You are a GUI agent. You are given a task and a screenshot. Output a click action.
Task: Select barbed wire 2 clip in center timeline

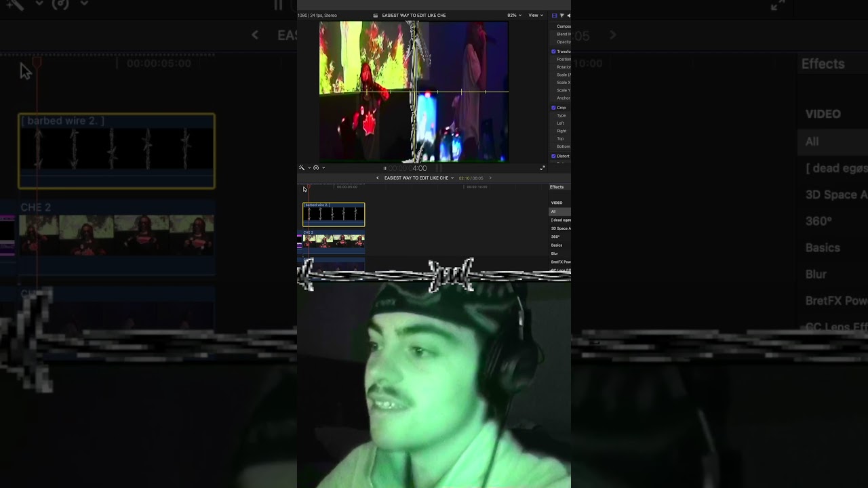(x=334, y=214)
